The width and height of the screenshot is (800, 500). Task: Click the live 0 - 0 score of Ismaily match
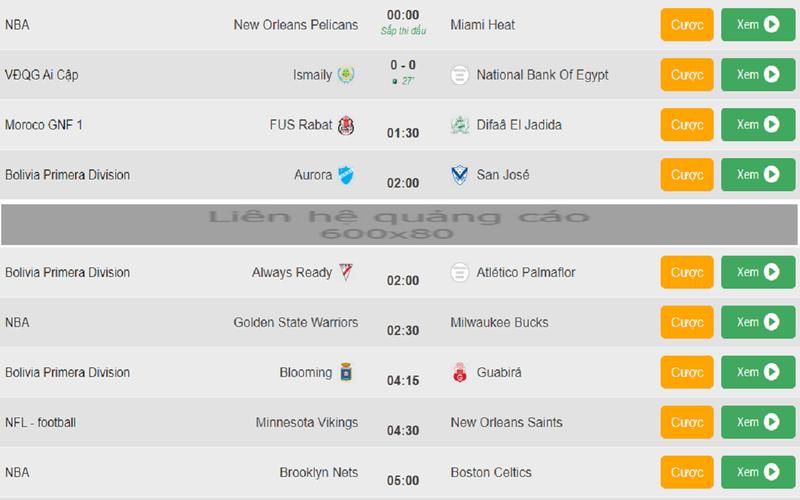404,64
